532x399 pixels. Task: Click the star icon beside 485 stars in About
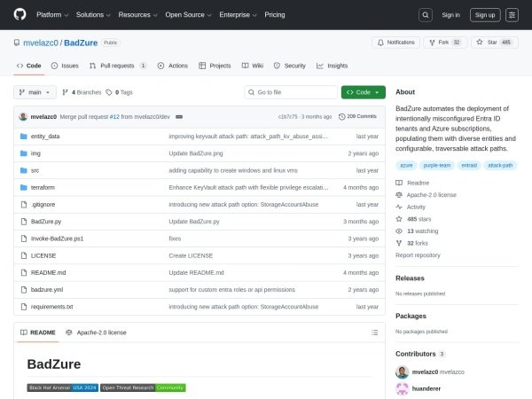(x=399, y=219)
